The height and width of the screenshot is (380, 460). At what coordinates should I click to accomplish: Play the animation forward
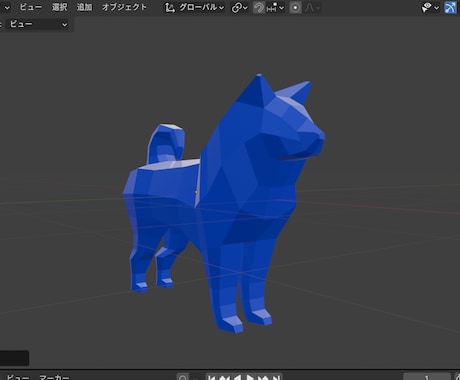[250, 377]
